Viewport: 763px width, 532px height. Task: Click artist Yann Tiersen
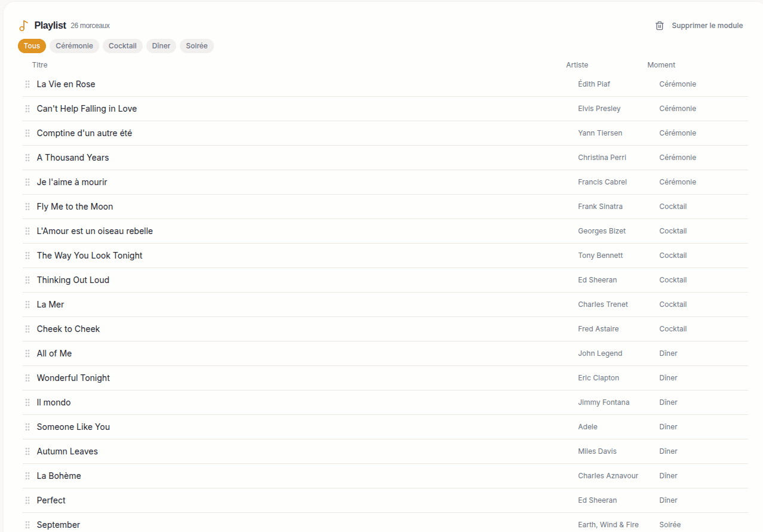click(x=600, y=133)
